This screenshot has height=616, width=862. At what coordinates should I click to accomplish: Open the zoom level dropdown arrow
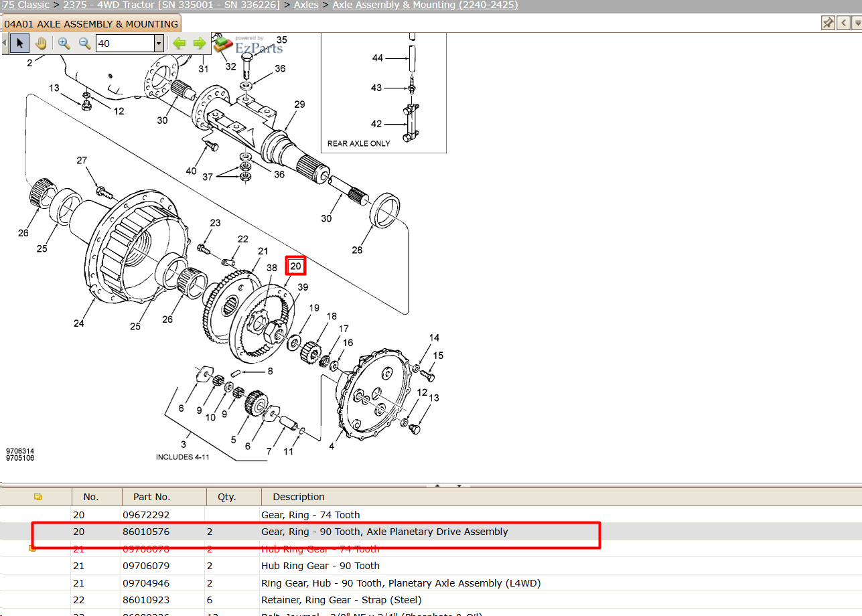pyautogui.click(x=159, y=44)
